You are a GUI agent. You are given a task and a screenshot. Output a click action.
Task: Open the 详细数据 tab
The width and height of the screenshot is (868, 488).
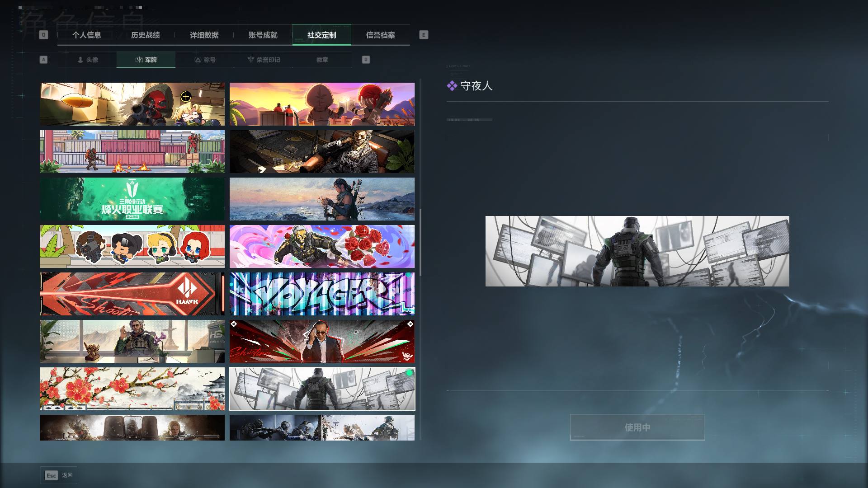[204, 35]
